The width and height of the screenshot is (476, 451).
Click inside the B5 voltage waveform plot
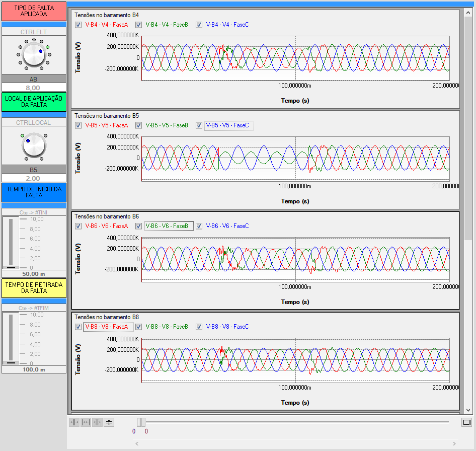[x=295, y=159]
